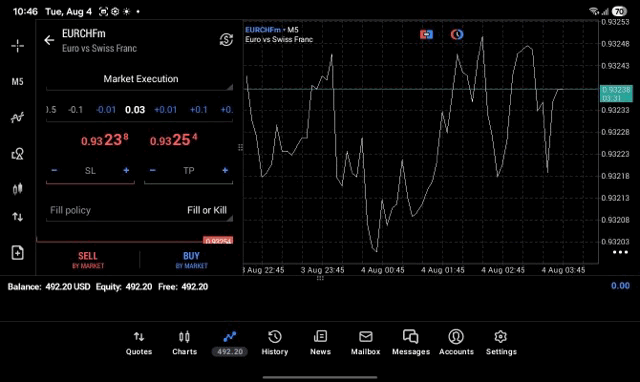This screenshot has width=640, height=382.
Task: Add +0.01 to the lot volume
Action: tap(166, 110)
